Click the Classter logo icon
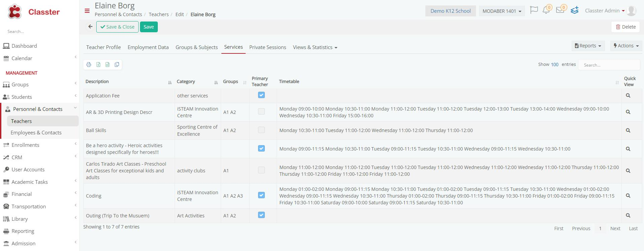The image size is (644, 251). (14, 12)
